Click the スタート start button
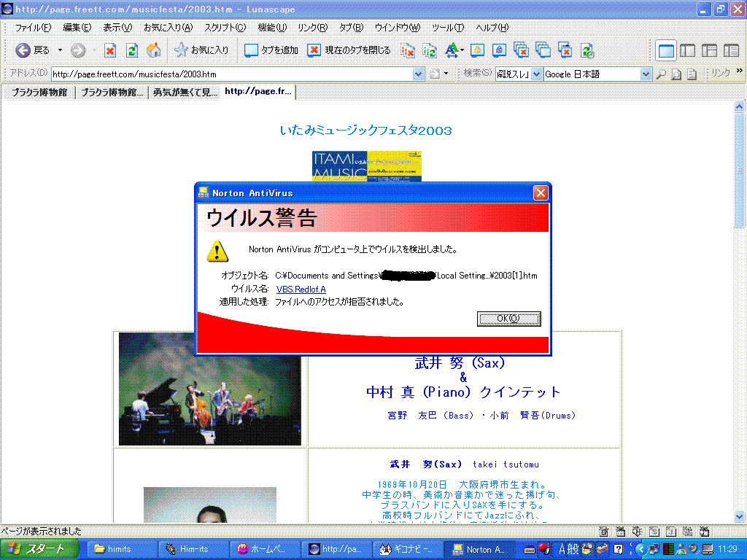Screen dimensions: 747x560 coord(39,549)
